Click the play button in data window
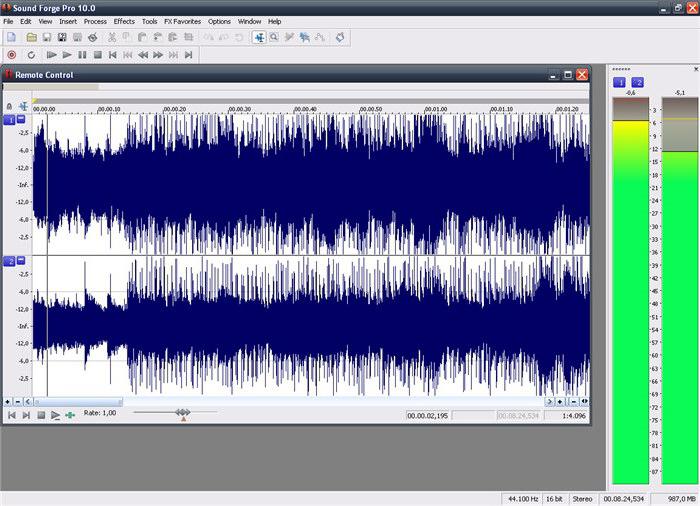The height and width of the screenshot is (506, 700). [x=55, y=414]
